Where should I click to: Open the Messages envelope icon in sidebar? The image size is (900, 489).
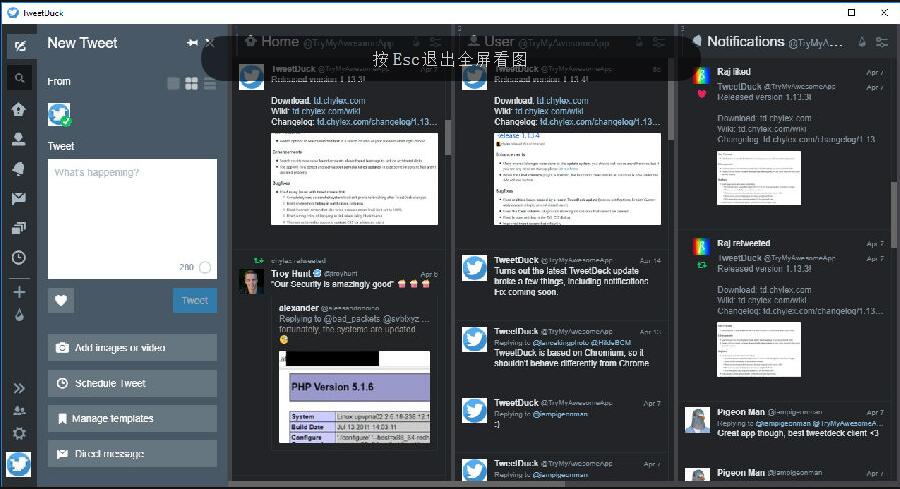point(19,199)
